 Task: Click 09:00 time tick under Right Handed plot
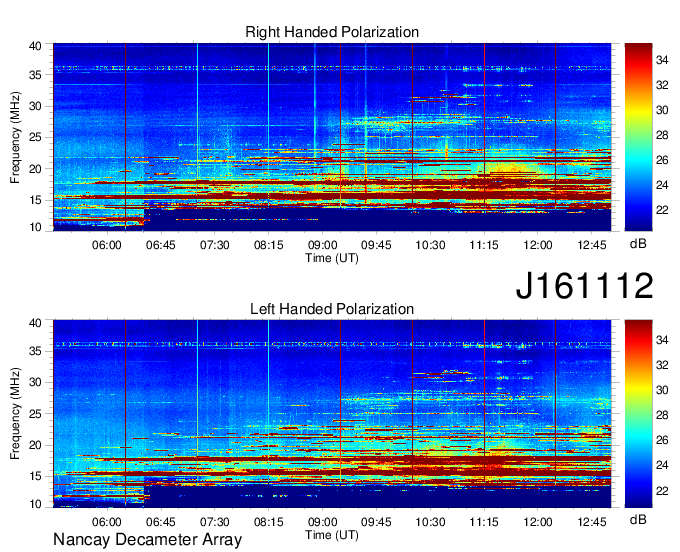(323, 245)
